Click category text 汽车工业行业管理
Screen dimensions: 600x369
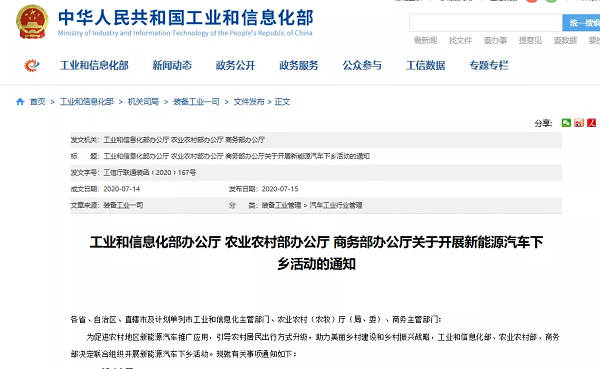tap(336, 205)
